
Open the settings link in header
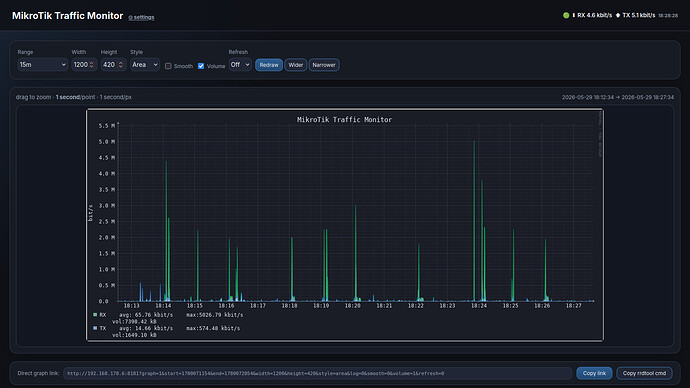click(x=141, y=17)
